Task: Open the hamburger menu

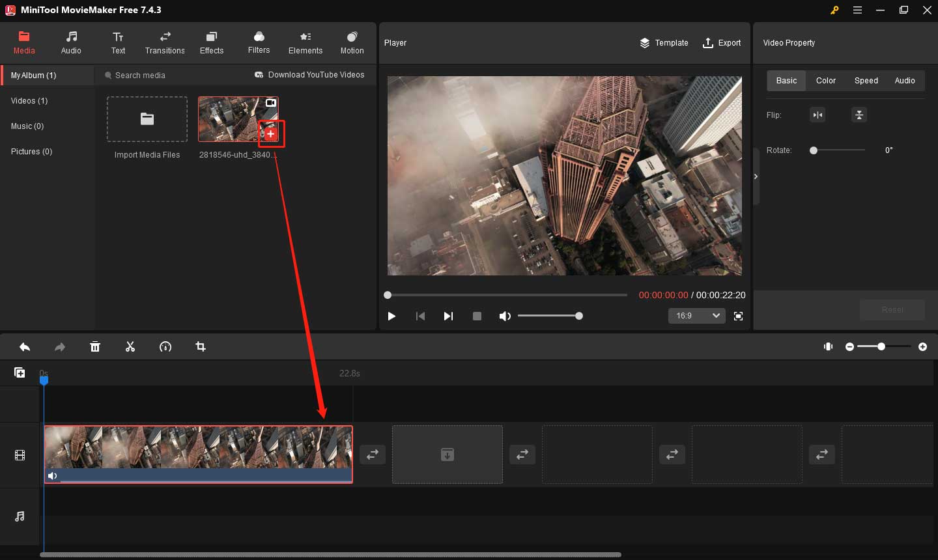Action: pyautogui.click(x=857, y=10)
